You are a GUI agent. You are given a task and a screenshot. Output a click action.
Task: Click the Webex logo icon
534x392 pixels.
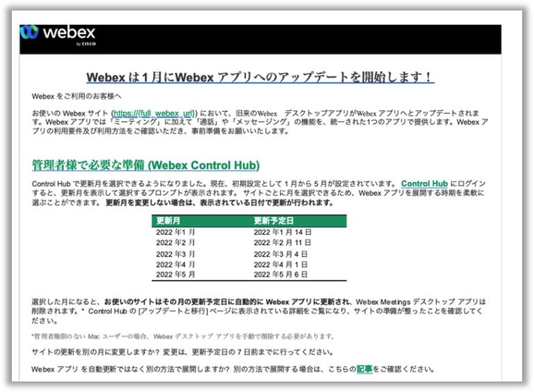29,33
